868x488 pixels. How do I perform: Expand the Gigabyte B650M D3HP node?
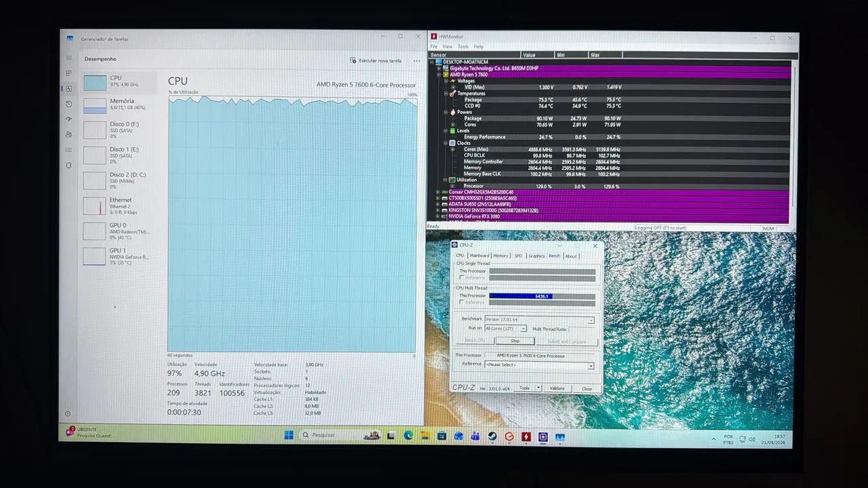pyautogui.click(x=439, y=68)
